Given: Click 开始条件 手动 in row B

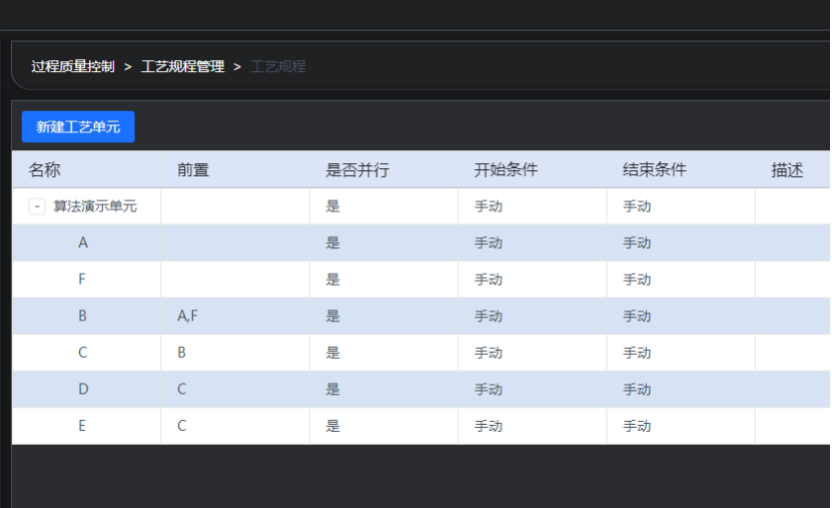Looking at the screenshot, I should point(488,316).
